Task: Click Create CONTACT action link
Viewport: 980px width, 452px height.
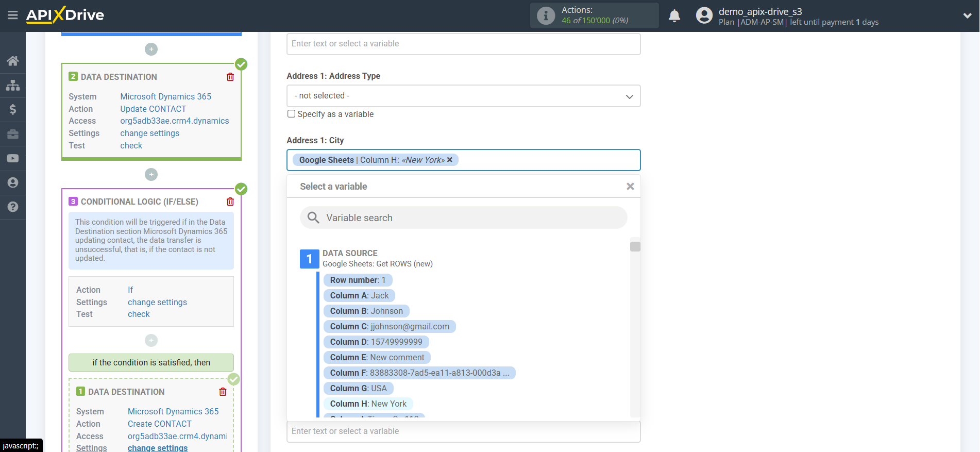Action: 160,424
